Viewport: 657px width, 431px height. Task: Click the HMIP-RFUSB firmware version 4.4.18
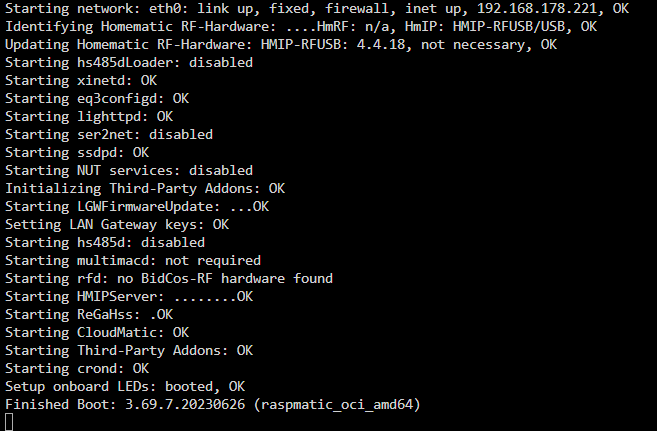point(381,44)
